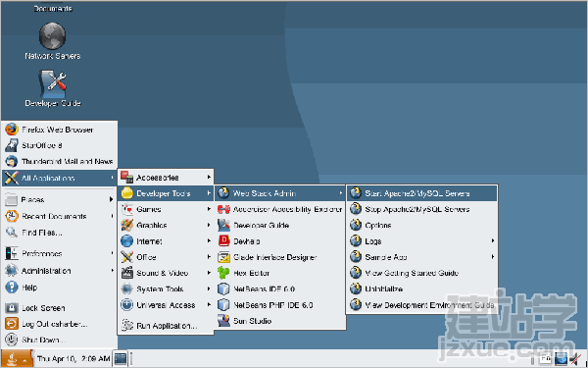Expand the Accessories submenu

(166, 178)
